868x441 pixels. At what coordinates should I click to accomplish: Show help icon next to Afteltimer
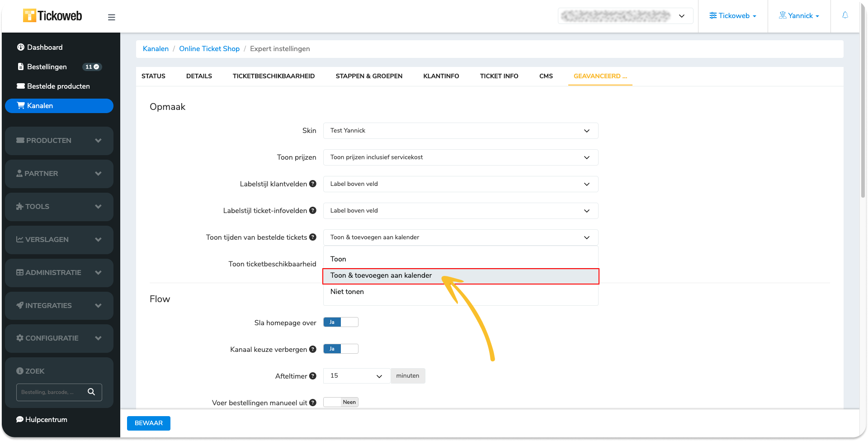pos(313,376)
